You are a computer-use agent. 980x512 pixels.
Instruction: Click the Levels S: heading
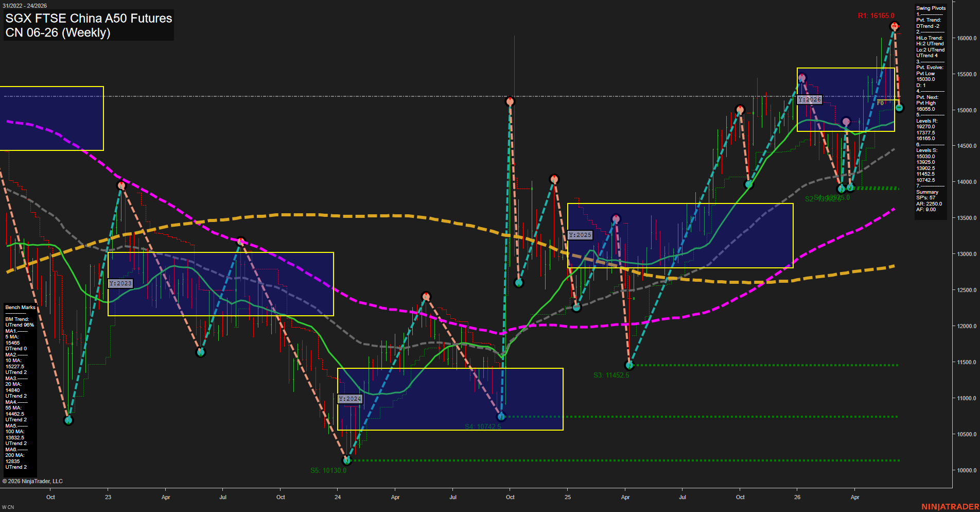(x=927, y=150)
